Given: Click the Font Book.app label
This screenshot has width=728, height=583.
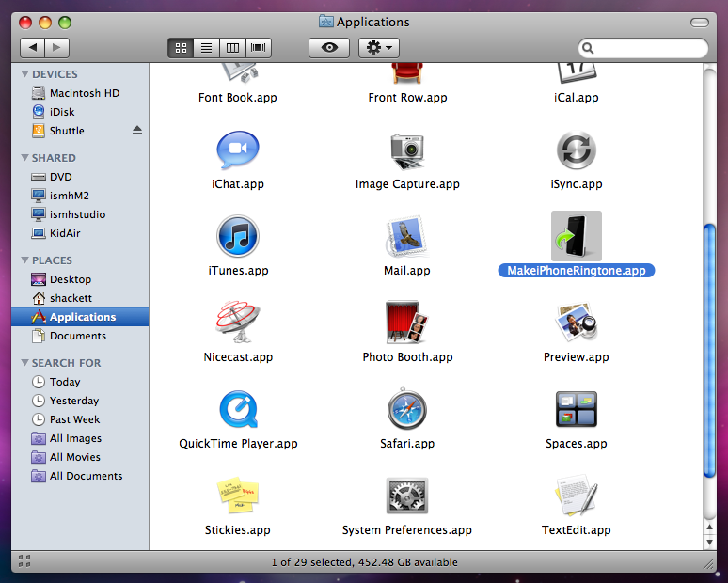Looking at the screenshot, I should (238, 98).
